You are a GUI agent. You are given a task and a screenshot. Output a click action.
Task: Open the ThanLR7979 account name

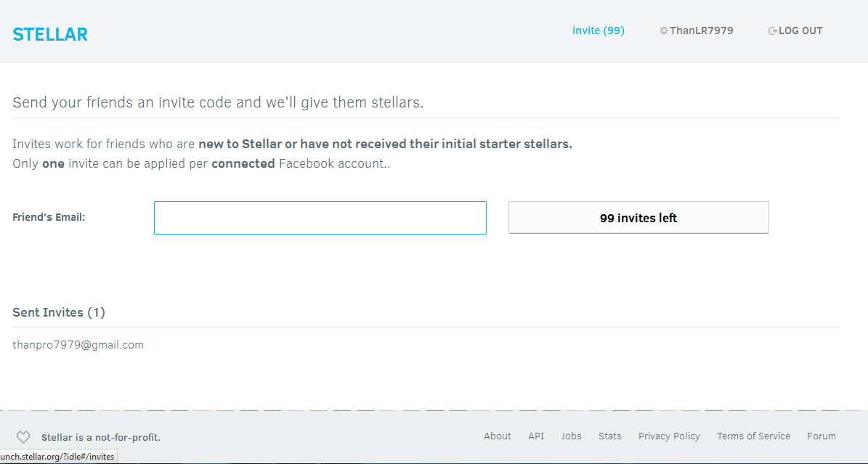tap(701, 30)
